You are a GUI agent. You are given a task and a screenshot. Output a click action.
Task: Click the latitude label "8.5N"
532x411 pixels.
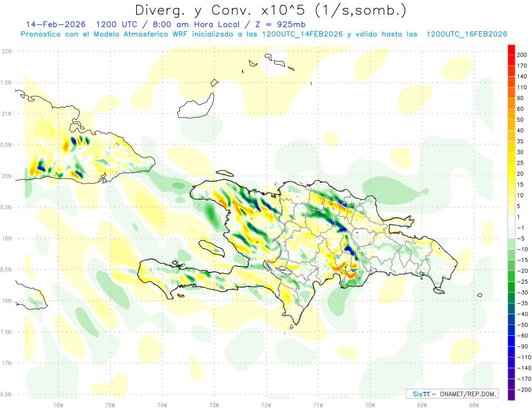tap(6, 270)
